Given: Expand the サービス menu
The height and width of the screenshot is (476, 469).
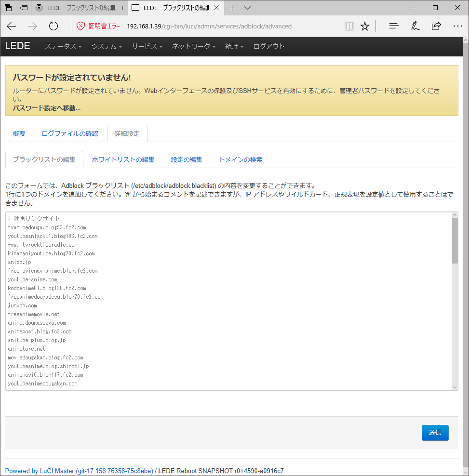Looking at the screenshot, I should point(147,46).
